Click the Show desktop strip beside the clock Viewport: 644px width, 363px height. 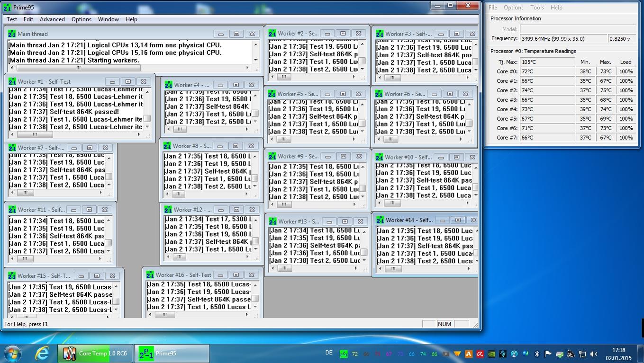point(641,354)
